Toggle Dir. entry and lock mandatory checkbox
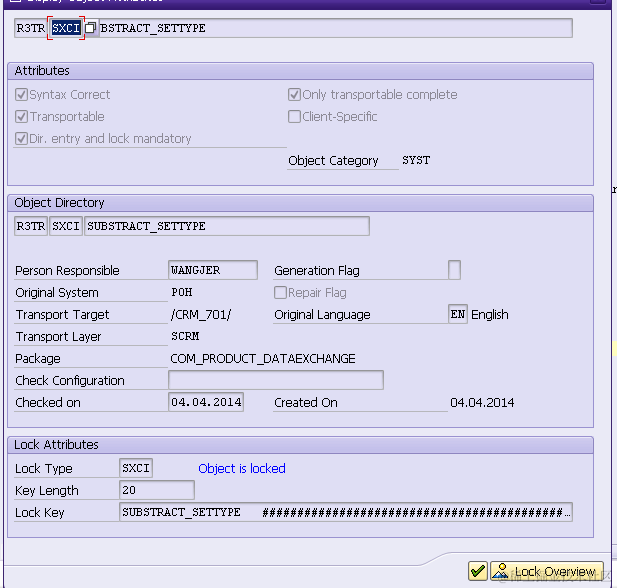Image resolution: width=617 pixels, height=588 pixels. coord(21,139)
